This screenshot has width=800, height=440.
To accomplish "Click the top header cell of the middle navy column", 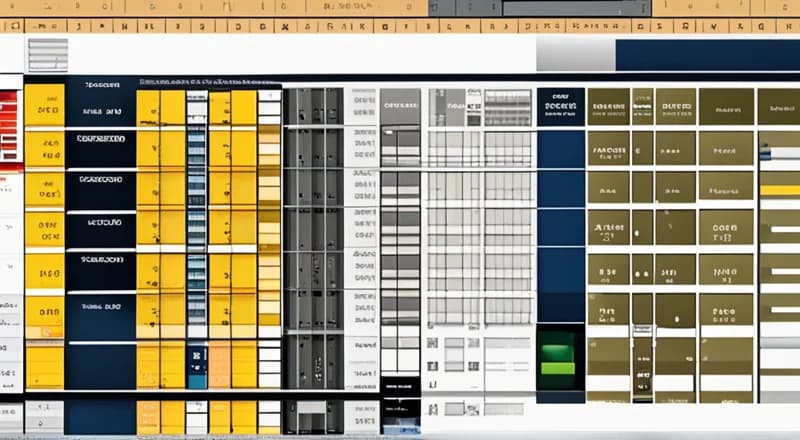I will (560, 106).
